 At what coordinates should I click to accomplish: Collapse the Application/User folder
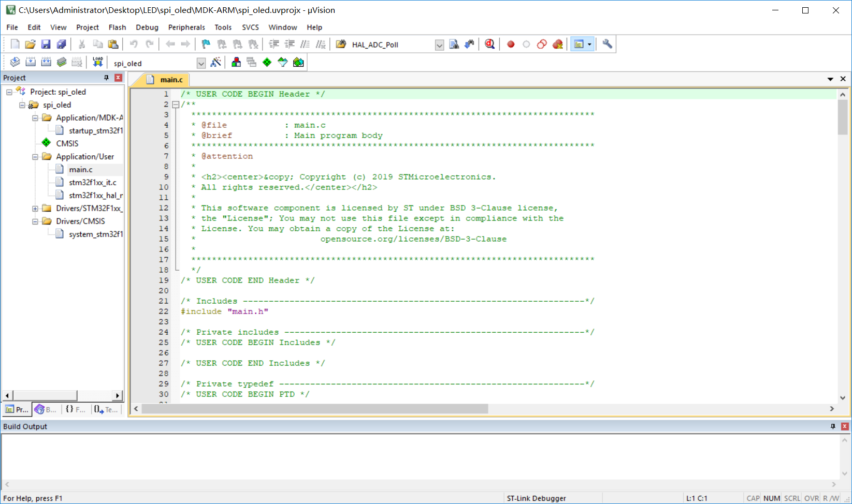point(35,157)
